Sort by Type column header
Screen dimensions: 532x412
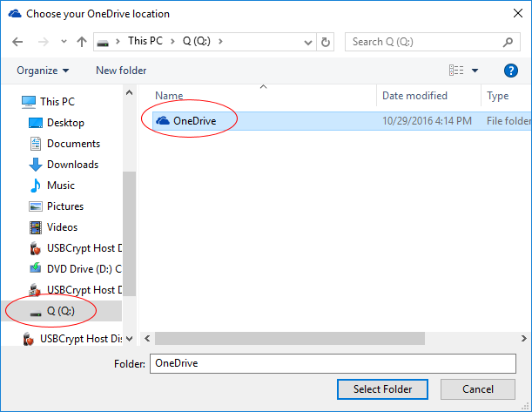(x=498, y=96)
